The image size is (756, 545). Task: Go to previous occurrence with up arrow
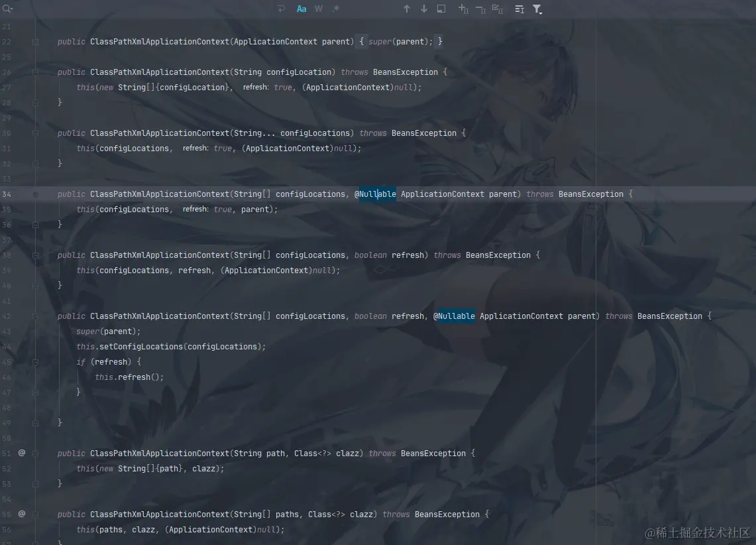(x=406, y=9)
